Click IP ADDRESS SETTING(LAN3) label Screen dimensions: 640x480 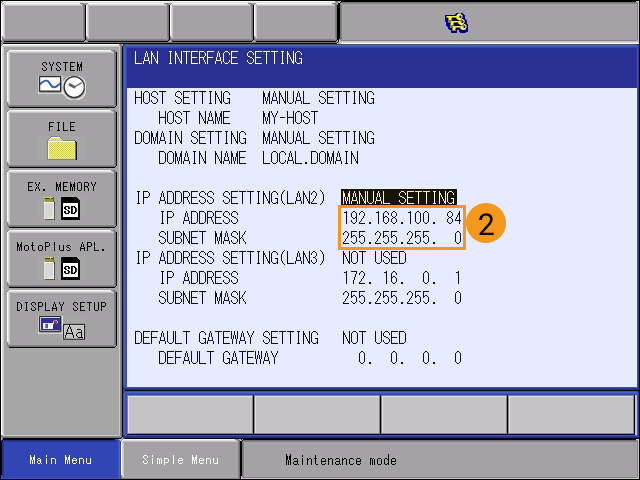[231, 258]
